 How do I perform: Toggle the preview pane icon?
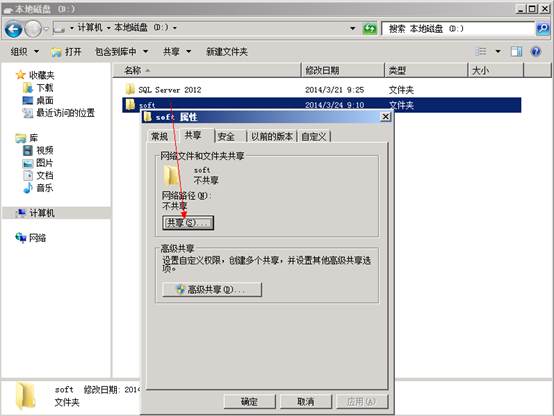click(517, 52)
